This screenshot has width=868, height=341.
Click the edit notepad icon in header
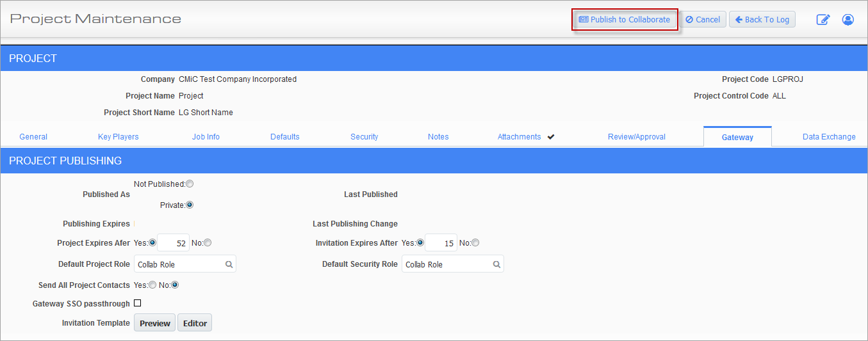tap(823, 20)
